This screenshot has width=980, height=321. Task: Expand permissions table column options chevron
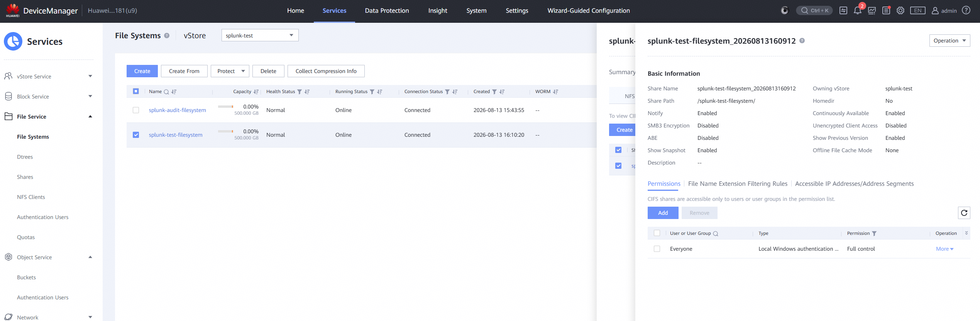(x=966, y=233)
